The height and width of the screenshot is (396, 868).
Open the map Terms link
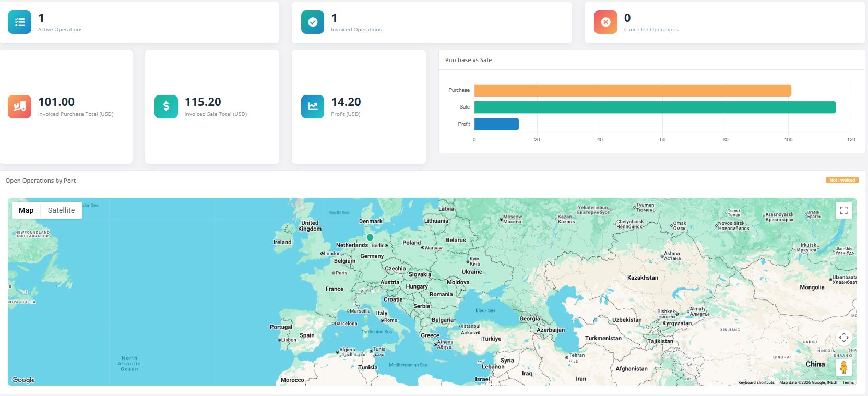pos(848,382)
